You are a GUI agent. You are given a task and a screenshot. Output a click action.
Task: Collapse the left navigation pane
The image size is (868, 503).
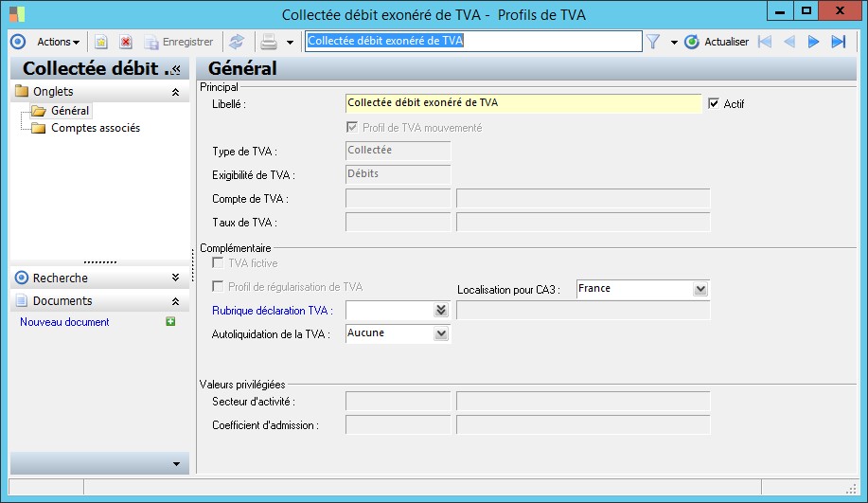coord(176,69)
